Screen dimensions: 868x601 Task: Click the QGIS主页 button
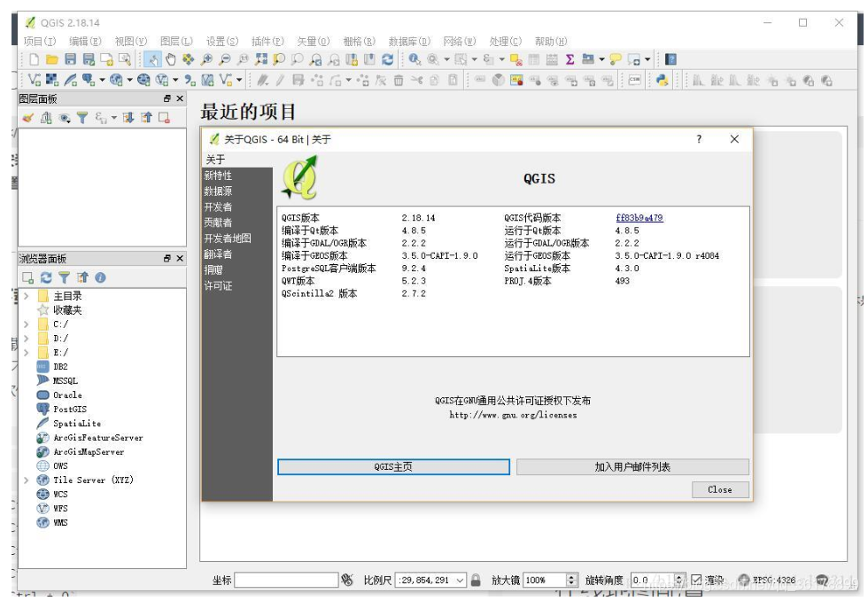393,467
